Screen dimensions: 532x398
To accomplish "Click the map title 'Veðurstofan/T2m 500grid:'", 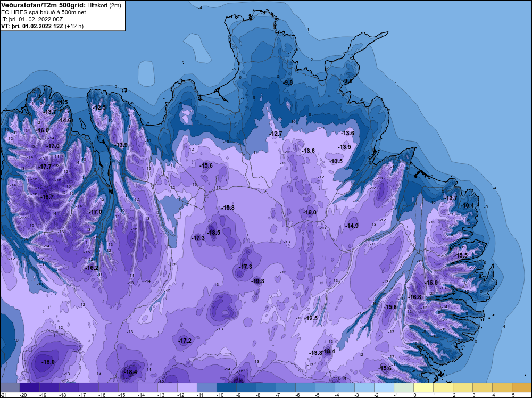I will point(44,5).
